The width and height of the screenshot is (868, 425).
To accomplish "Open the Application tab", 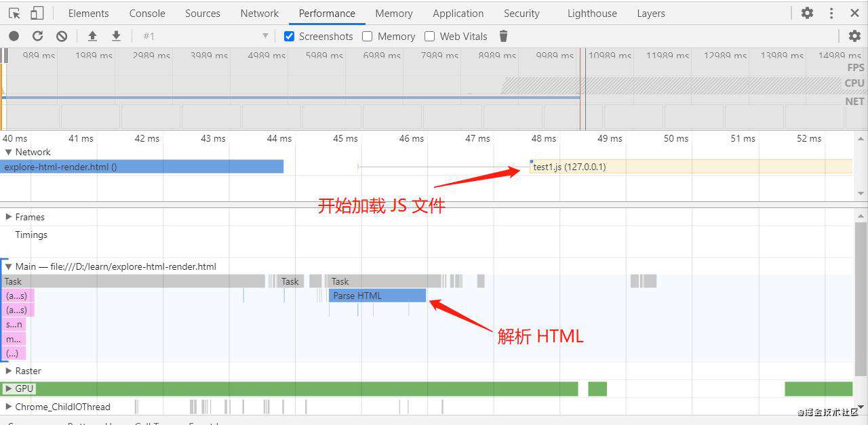I will 458,13.
